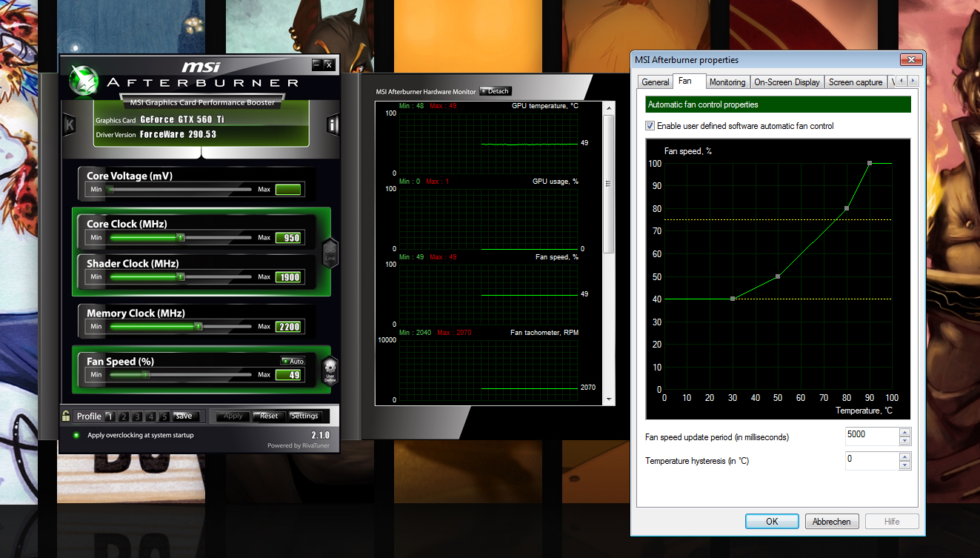Close the MSI Afterburner properties dialog
This screenshot has width=980, height=558.
(x=910, y=59)
